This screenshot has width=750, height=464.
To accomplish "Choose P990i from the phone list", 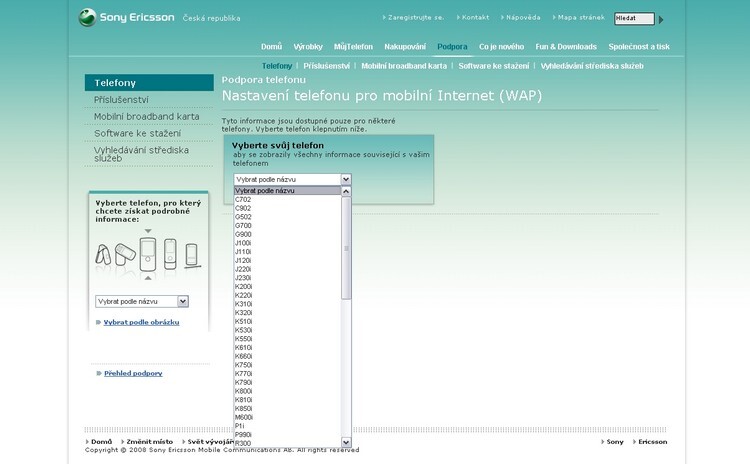I will [287, 434].
